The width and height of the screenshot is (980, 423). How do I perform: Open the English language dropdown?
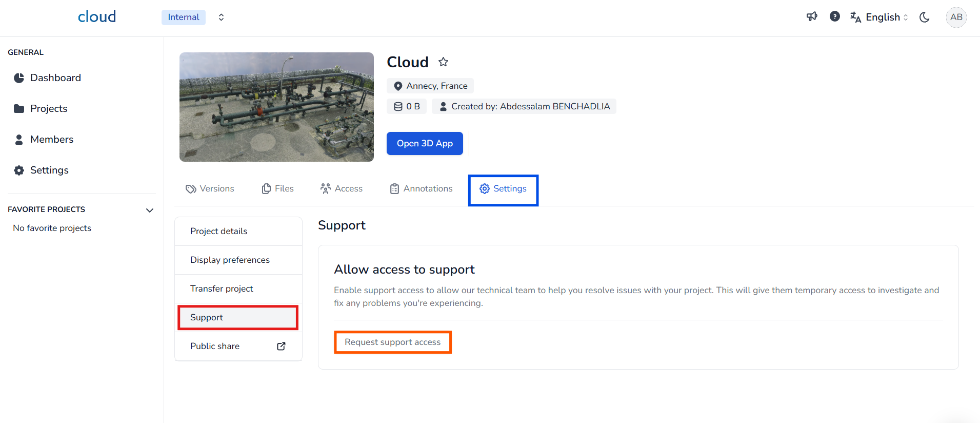tap(879, 17)
